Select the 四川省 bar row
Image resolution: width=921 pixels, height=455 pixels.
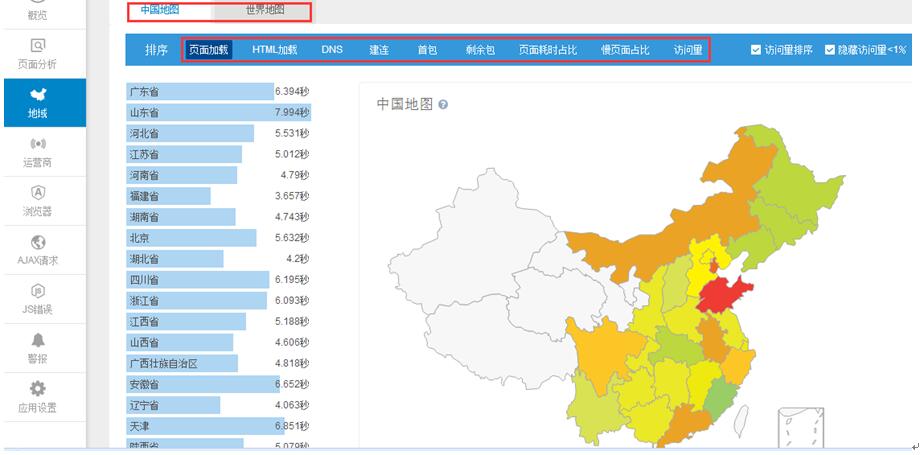pos(219,279)
